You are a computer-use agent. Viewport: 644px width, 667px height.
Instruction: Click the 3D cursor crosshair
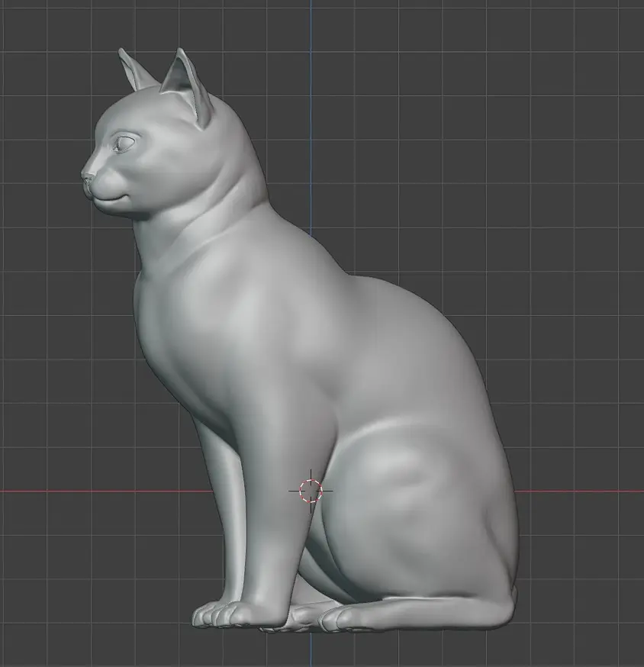pyautogui.click(x=311, y=491)
